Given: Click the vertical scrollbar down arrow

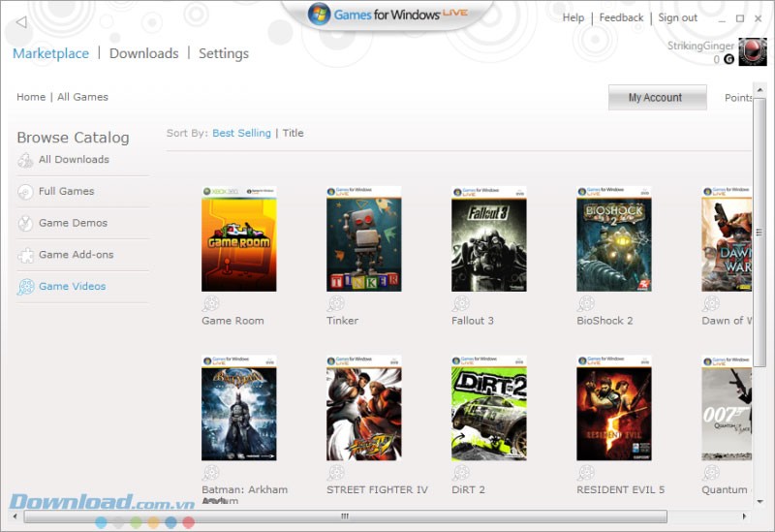Looking at the screenshot, I should click(x=760, y=501).
